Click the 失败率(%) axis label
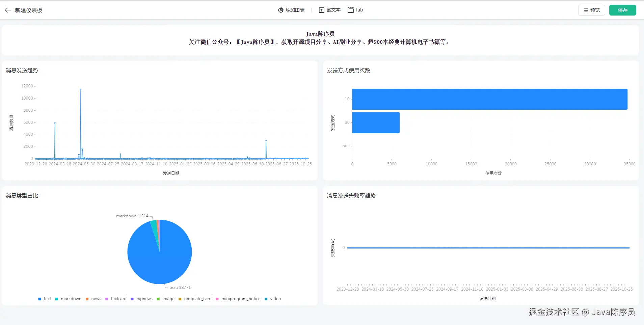 pyautogui.click(x=333, y=248)
